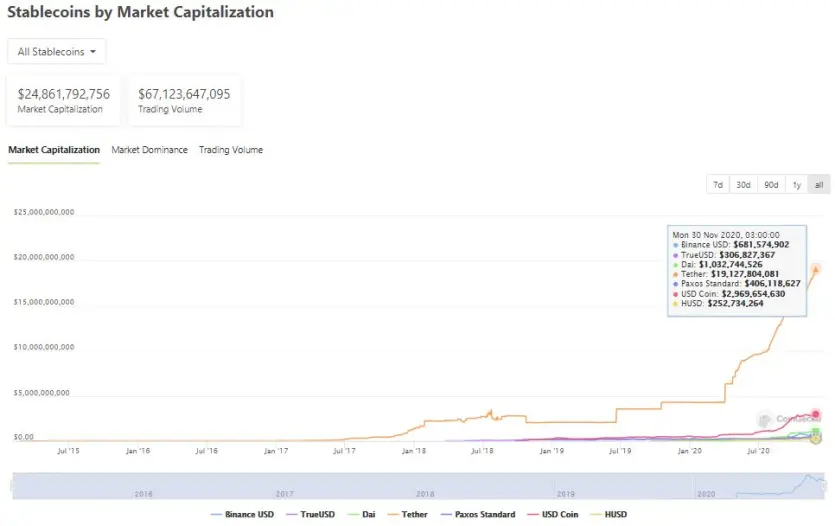Select the Market Capitalization tab
The height and width of the screenshot is (526, 835).
point(54,150)
